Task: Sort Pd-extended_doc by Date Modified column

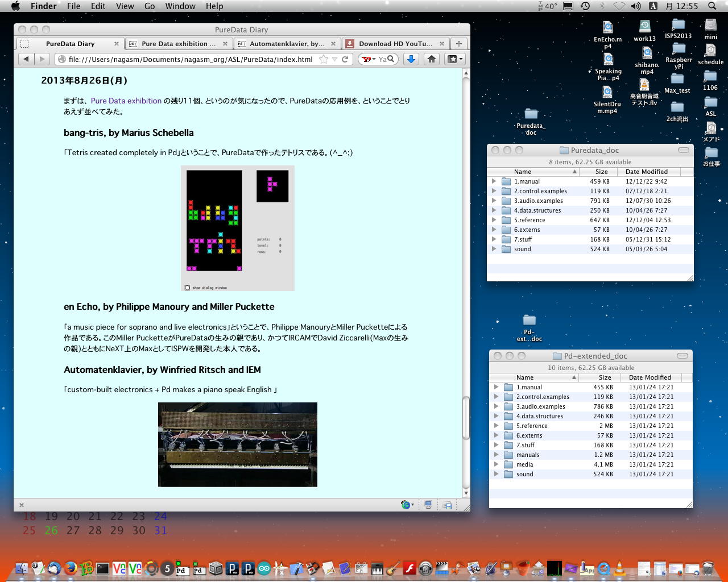Action: (x=650, y=377)
